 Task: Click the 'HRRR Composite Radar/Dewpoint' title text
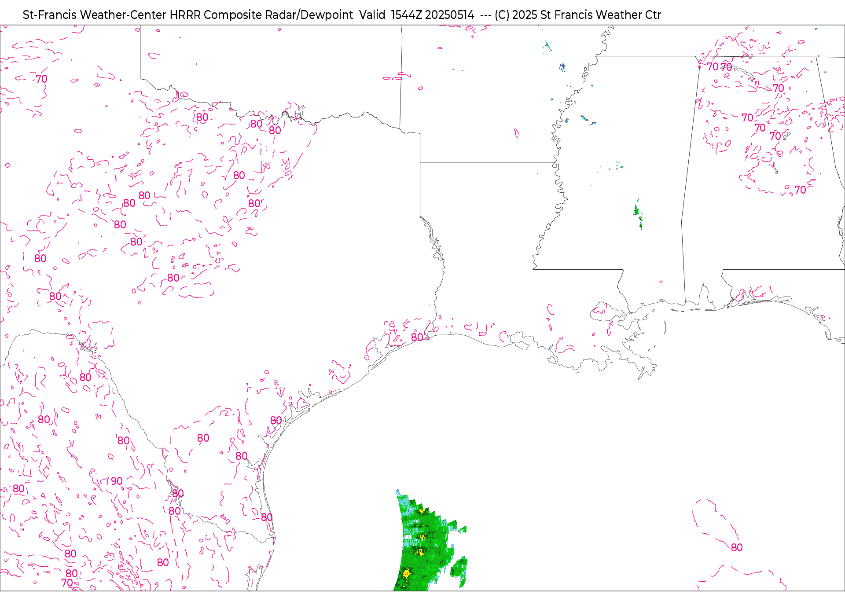[261, 15]
